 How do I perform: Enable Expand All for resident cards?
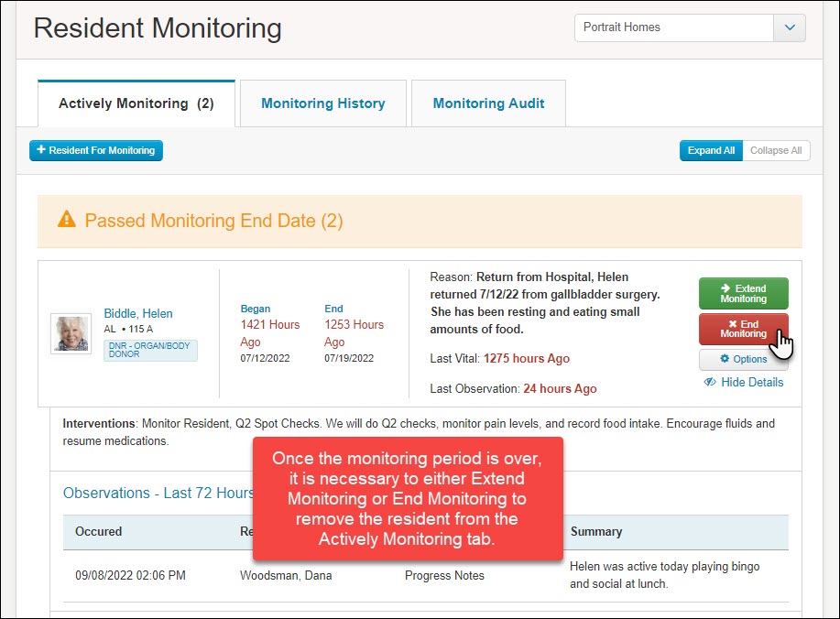(x=711, y=150)
